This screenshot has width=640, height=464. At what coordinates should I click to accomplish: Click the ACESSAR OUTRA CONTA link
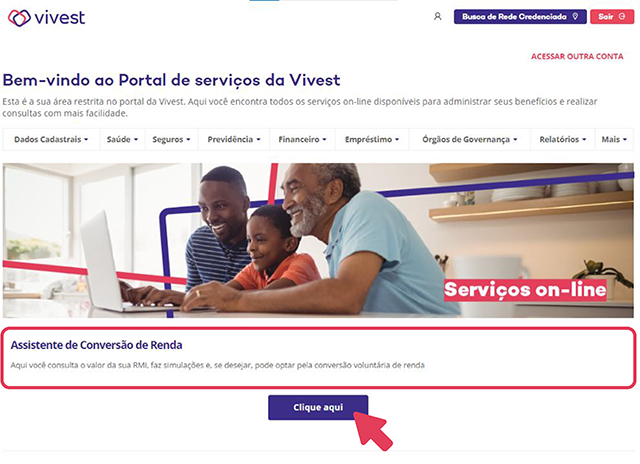point(577,56)
